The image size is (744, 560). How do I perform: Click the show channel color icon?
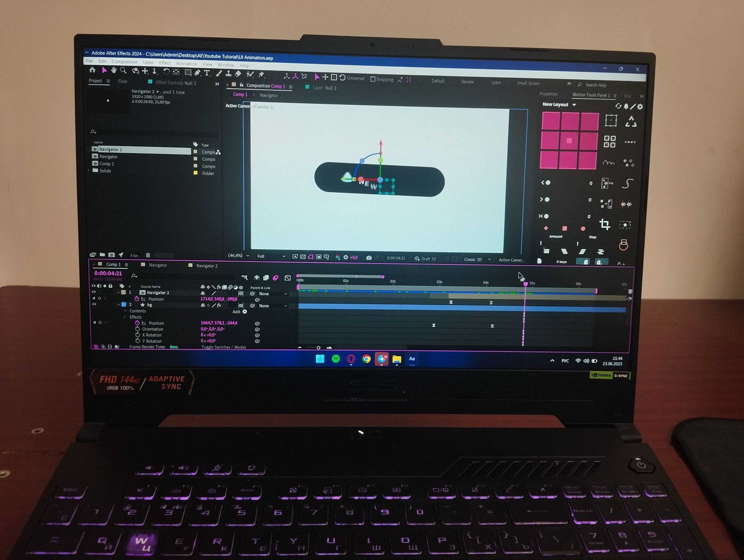(x=338, y=257)
